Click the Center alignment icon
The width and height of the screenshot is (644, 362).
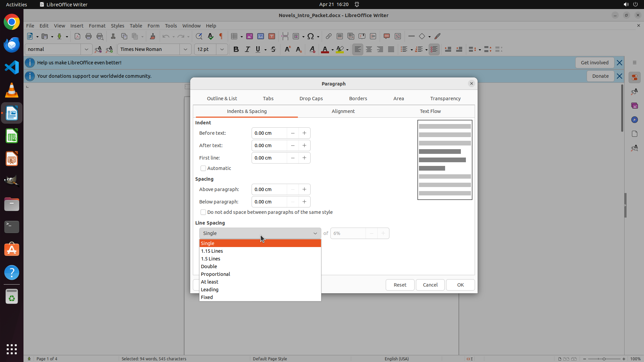coord(369,49)
